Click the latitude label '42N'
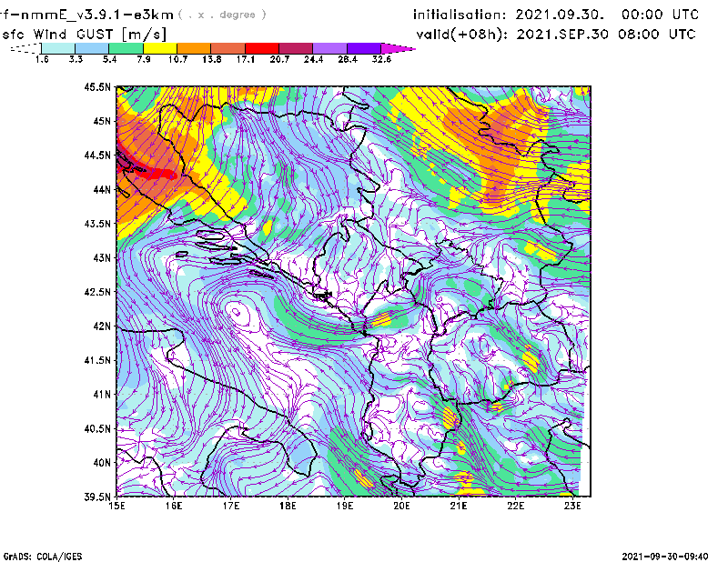 click(x=102, y=326)
